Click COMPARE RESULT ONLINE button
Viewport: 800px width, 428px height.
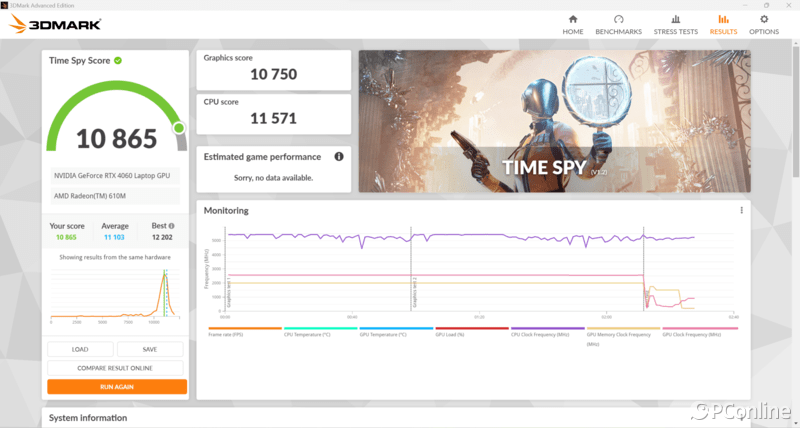pyautogui.click(x=115, y=368)
